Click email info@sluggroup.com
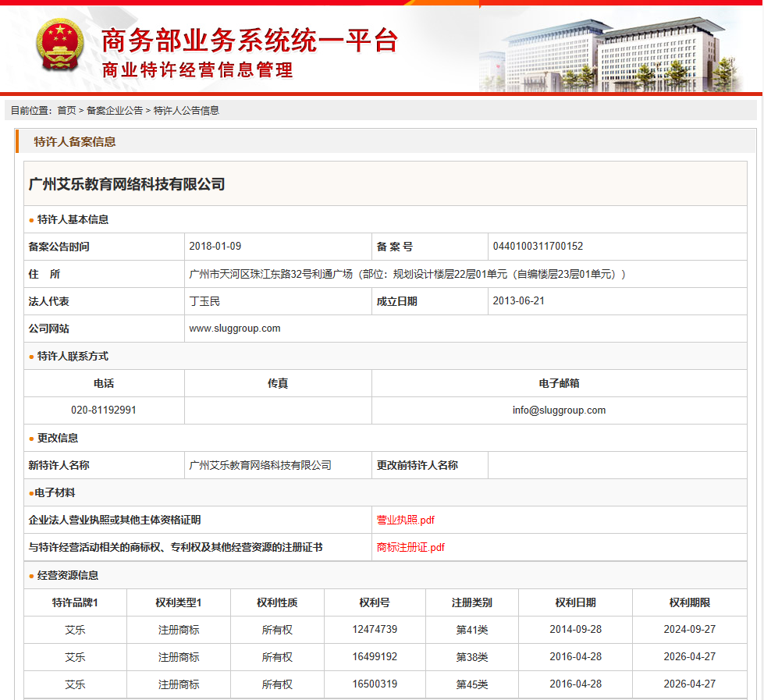The image size is (764, 700). point(559,410)
